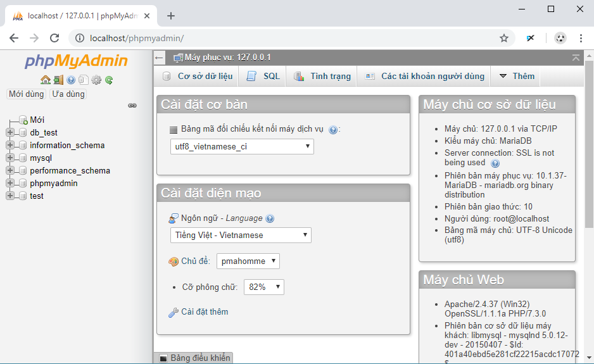Image resolution: width=594 pixels, height=364 pixels.
Task: Open the test database link
Action: click(37, 196)
